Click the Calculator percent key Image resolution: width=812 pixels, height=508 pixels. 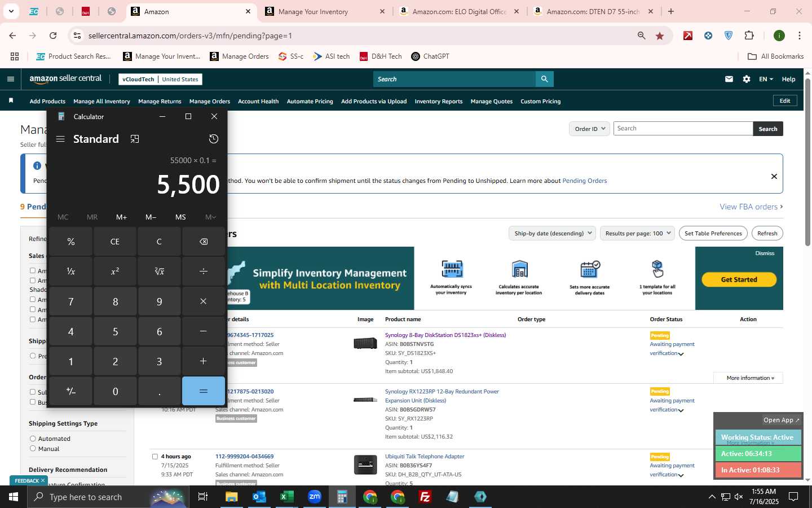71,242
